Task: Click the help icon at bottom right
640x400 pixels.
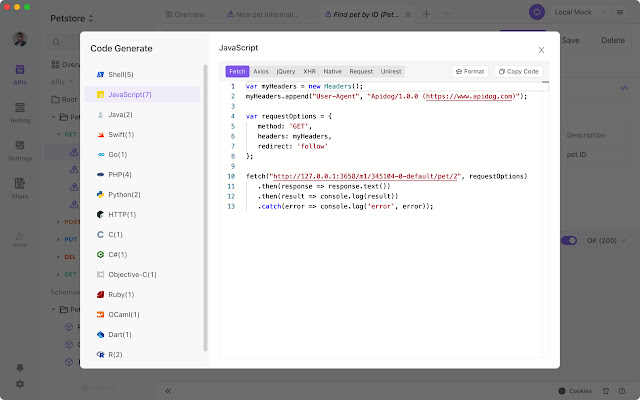Action: point(622,391)
